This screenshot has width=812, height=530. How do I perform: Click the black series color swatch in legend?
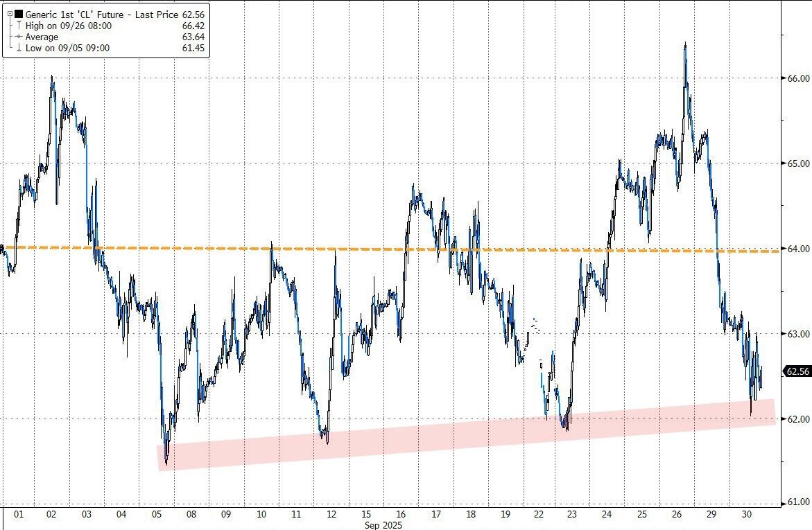point(19,15)
